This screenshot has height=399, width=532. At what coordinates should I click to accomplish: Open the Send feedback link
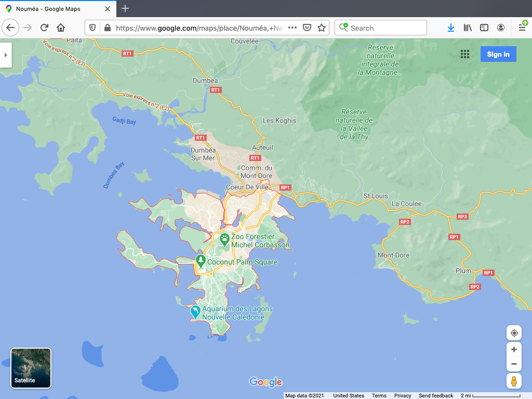point(436,396)
